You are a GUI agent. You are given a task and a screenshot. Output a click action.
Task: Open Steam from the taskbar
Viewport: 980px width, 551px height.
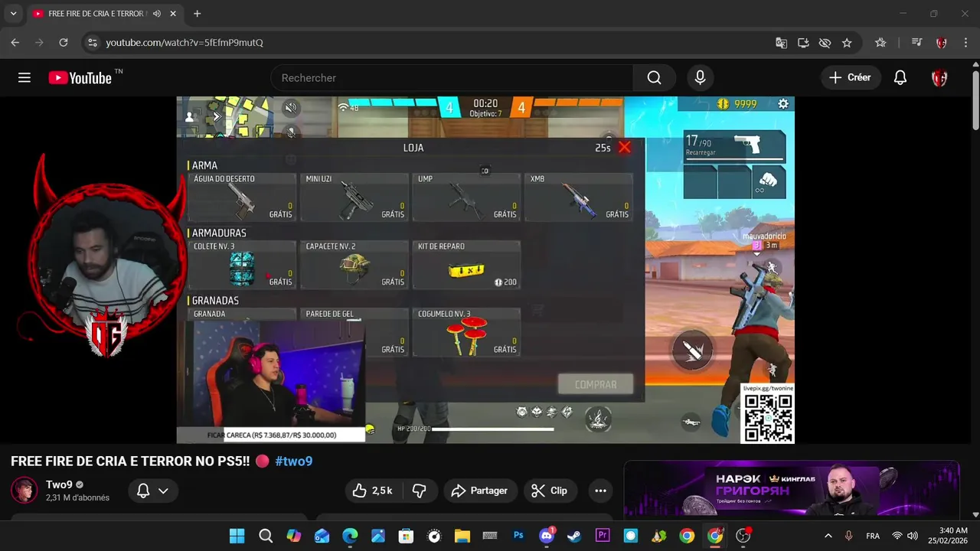pos(574,536)
